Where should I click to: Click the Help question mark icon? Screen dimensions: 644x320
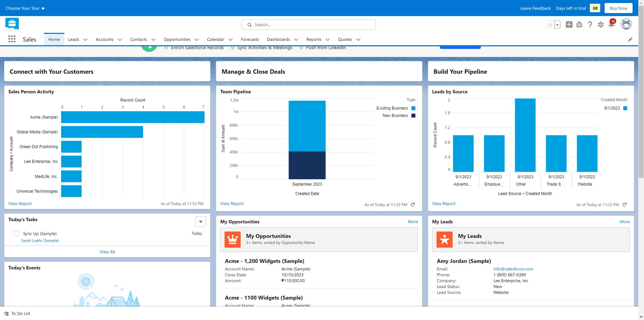[x=590, y=25]
